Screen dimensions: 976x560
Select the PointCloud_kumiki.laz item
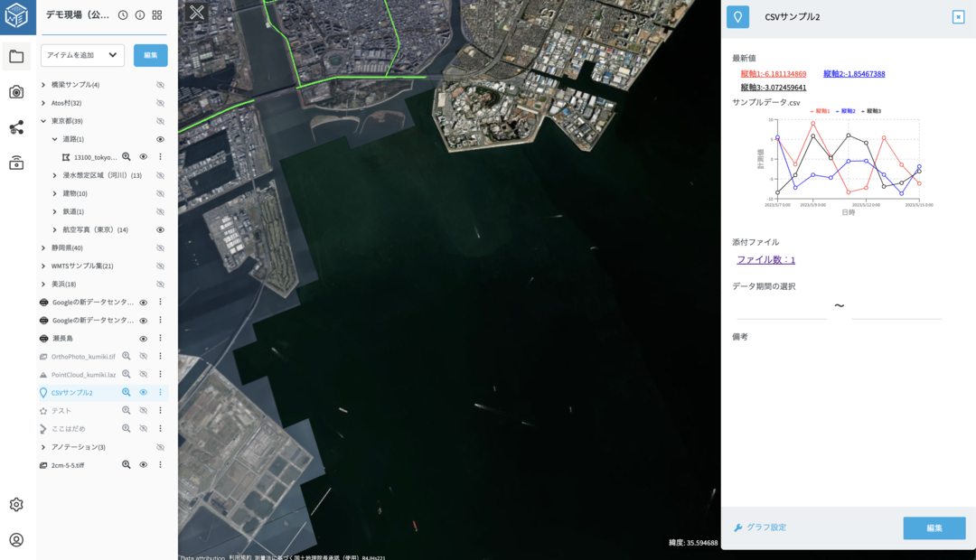pyautogui.click(x=83, y=374)
